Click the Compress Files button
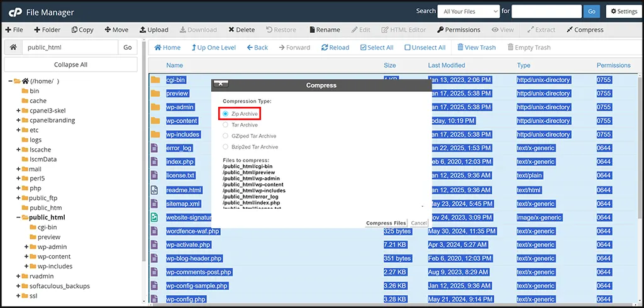 (x=386, y=223)
